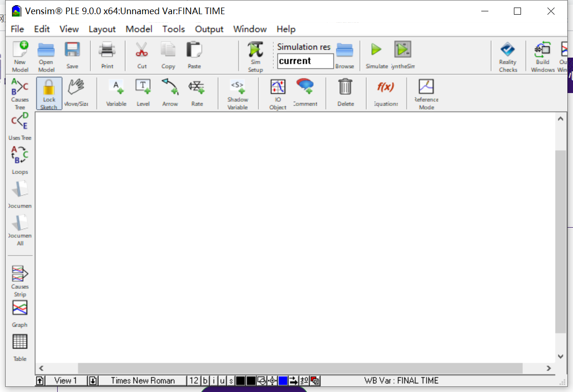This screenshot has width=573, height=392.
Task: Click the horizontal scrollbar right arrow
Action: point(549,368)
